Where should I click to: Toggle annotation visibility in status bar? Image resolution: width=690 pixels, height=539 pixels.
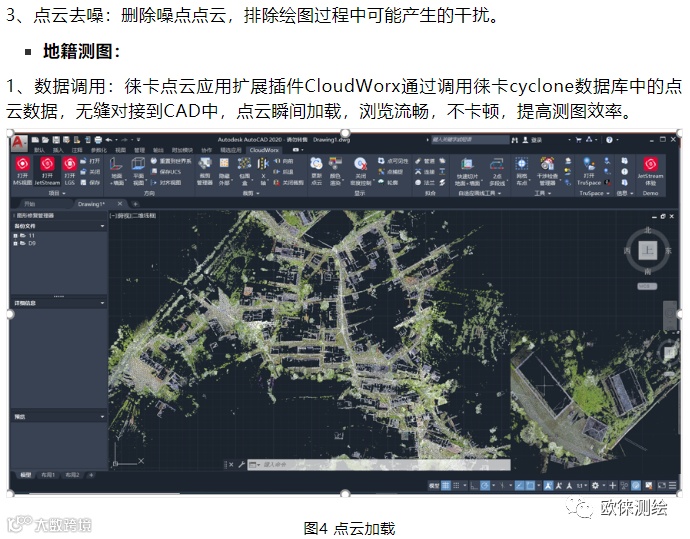(x=548, y=485)
